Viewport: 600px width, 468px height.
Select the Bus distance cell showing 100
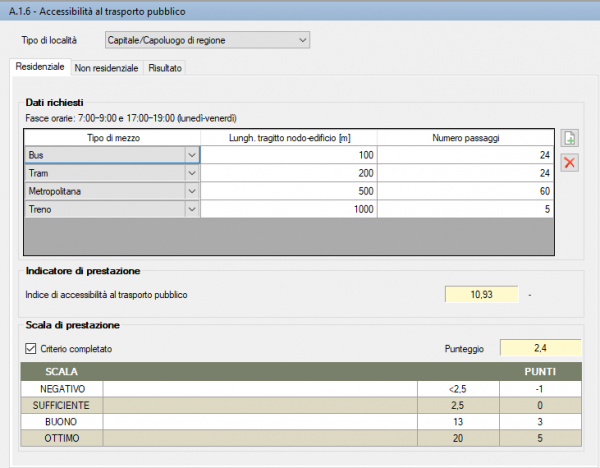[289, 155]
